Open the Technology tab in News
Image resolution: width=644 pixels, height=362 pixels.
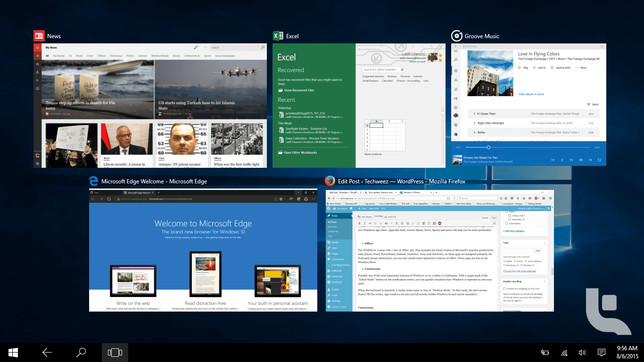tap(116, 56)
